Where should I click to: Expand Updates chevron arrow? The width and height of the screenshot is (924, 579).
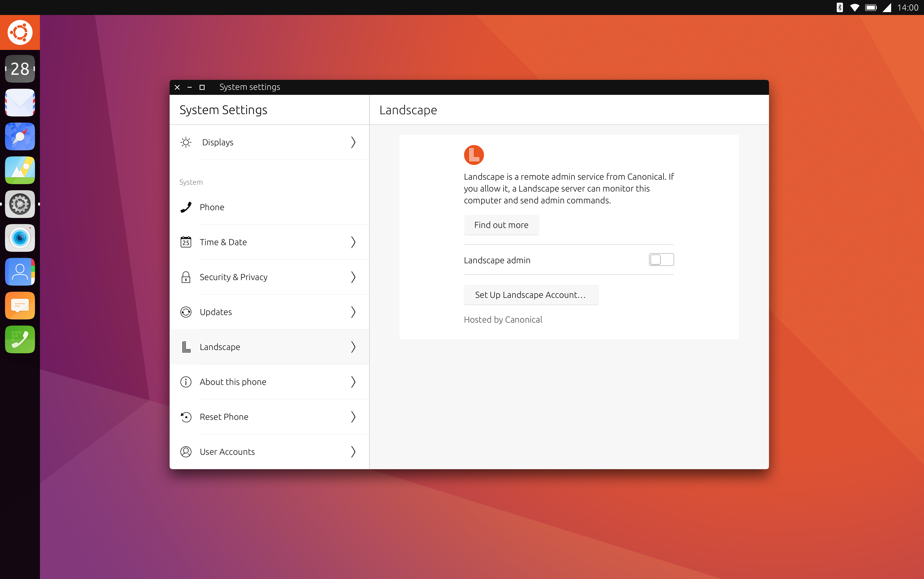pos(353,312)
